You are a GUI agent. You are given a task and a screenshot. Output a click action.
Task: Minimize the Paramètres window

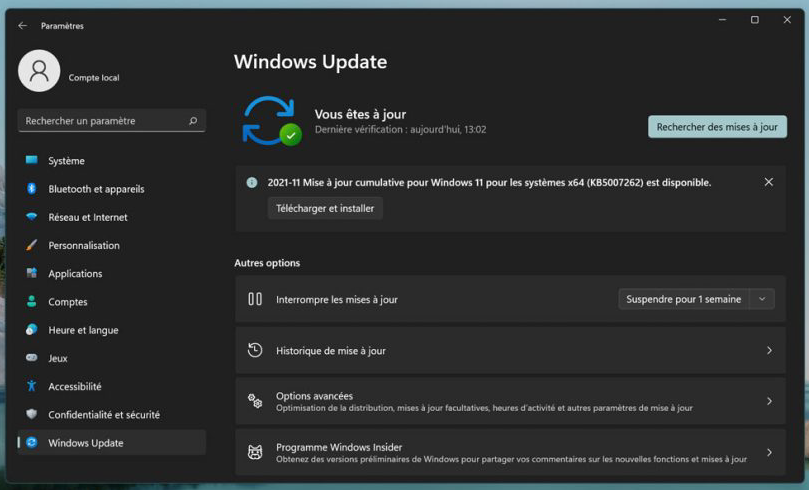(x=722, y=20)
